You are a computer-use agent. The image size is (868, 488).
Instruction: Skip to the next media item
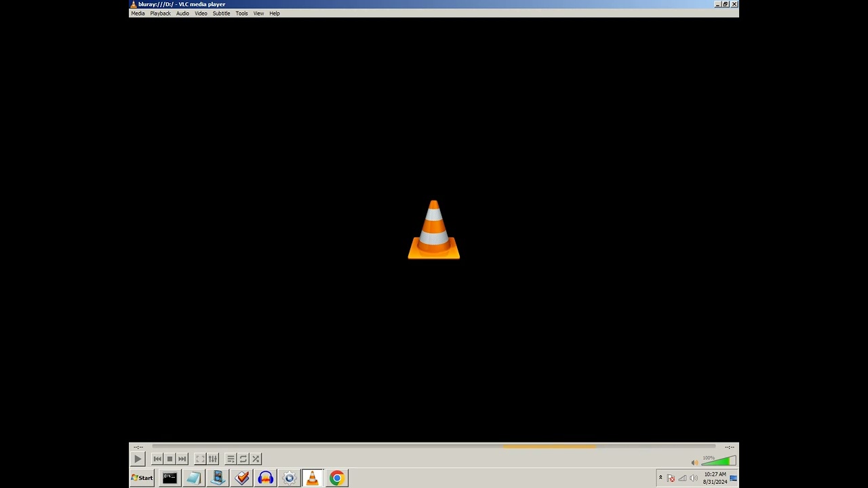[x=182, y=459]
